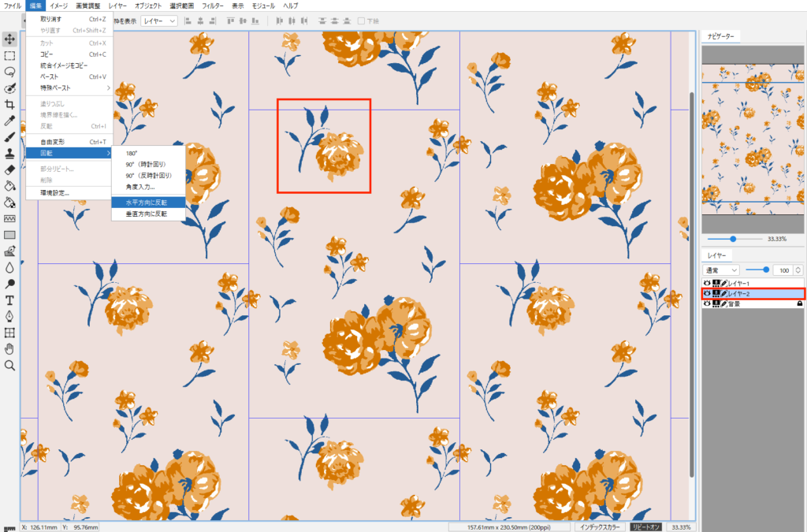Select the Move tool
This screenshot has width=807, height=532.
[9, 39]
